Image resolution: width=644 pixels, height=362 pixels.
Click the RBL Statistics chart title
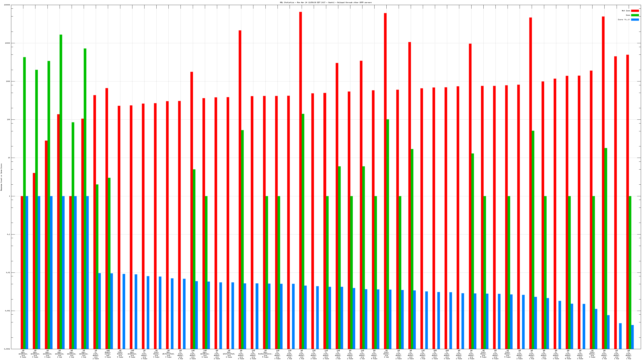pyautogui.click(x=325, y=2)
